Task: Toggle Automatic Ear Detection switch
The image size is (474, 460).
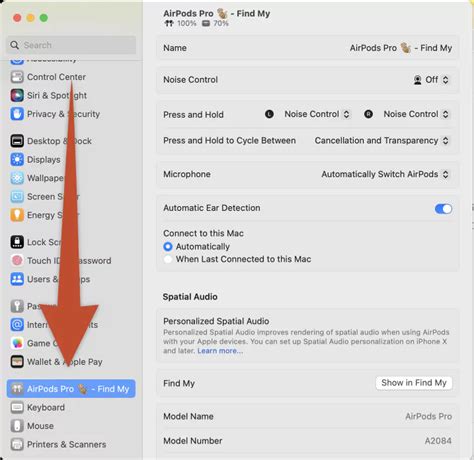Action: pos(443,209)
